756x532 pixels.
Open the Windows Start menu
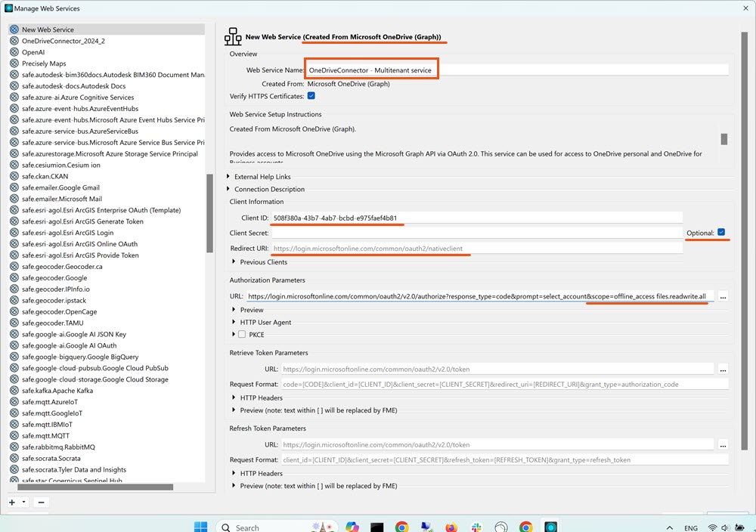(200, 527)
